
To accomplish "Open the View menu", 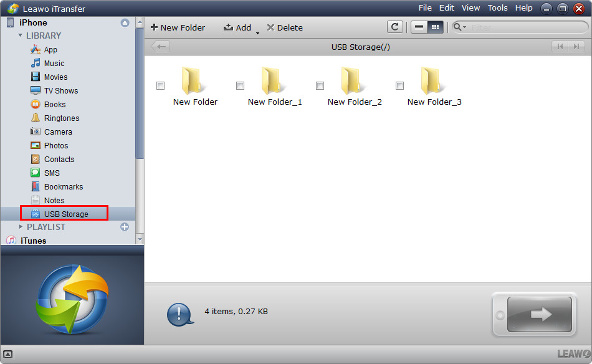I will [x=471, y=8].
